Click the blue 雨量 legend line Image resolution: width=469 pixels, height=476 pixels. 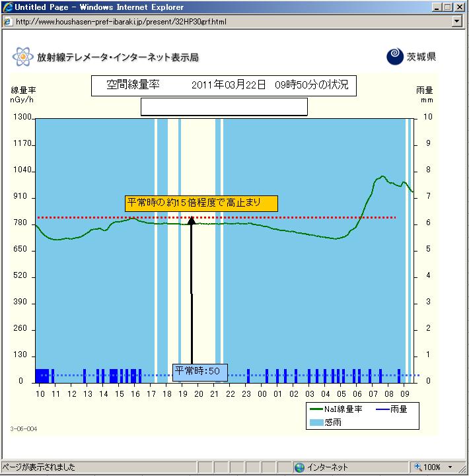[383, 409]
